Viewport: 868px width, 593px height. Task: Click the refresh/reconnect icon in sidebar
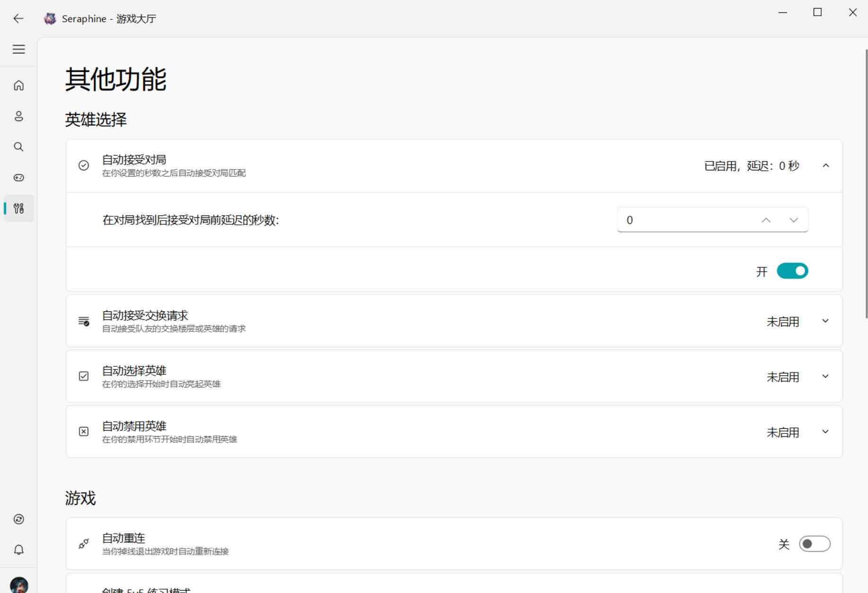(x=18, y=519)
